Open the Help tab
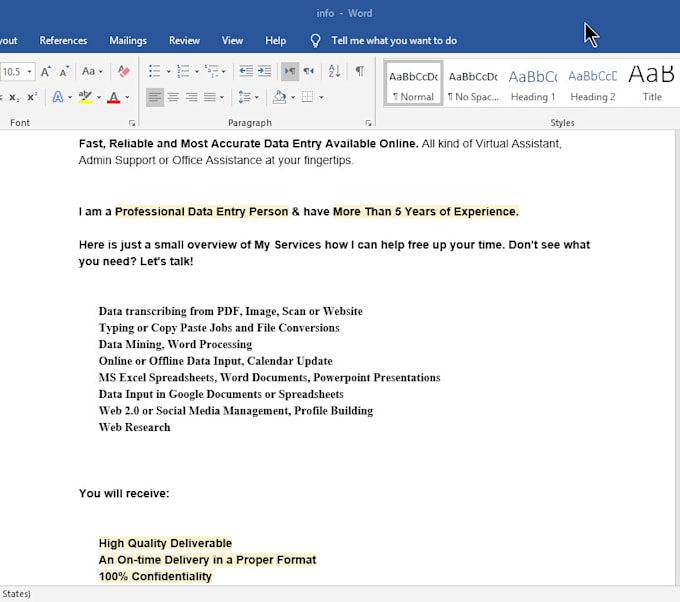Image resolution: width=680 pixels, height=602 pixels. tap(275, 40)
